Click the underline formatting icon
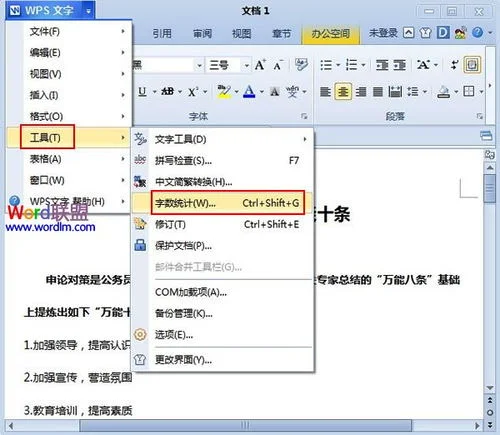500x435 pixels. tap(142, 91)
